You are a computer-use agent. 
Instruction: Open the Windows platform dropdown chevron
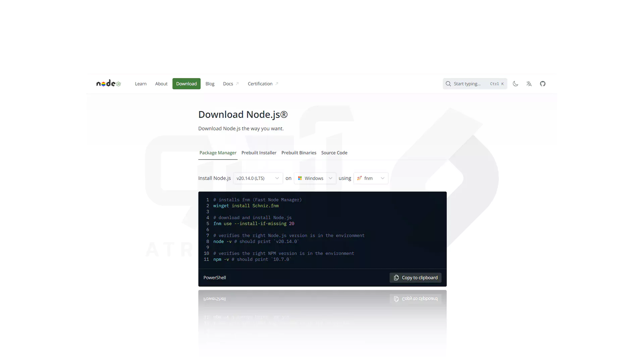(330, 178)
